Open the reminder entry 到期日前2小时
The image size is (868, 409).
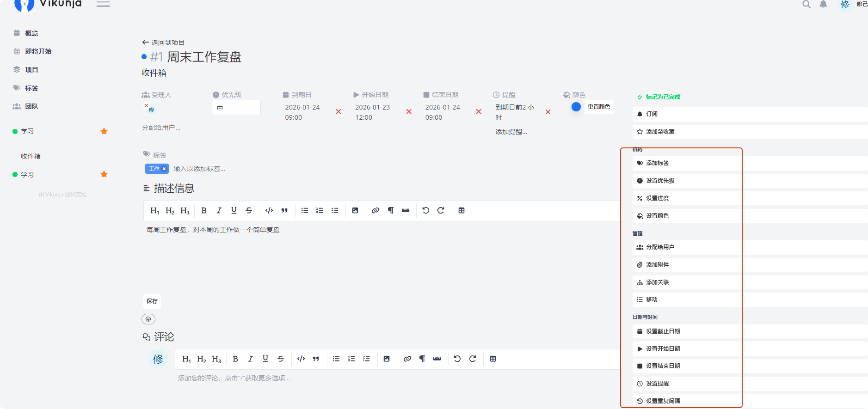[514, 112]
